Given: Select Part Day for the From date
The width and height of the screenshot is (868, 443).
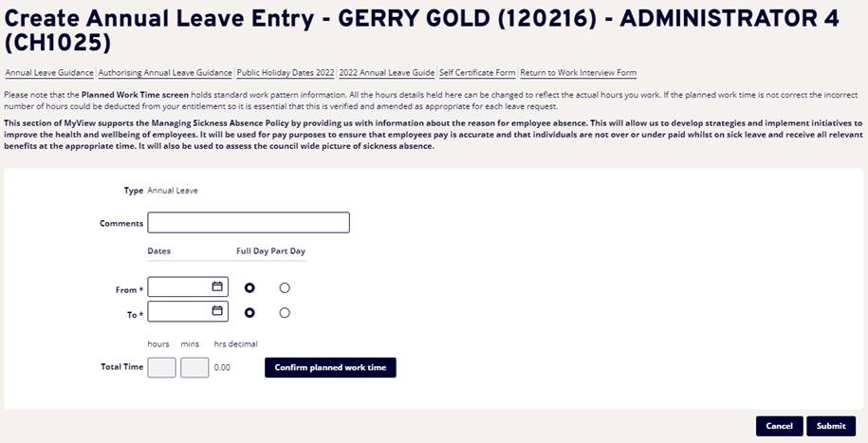Looking at the screenshot, I should pyautogui.click(x=285, y=287).
